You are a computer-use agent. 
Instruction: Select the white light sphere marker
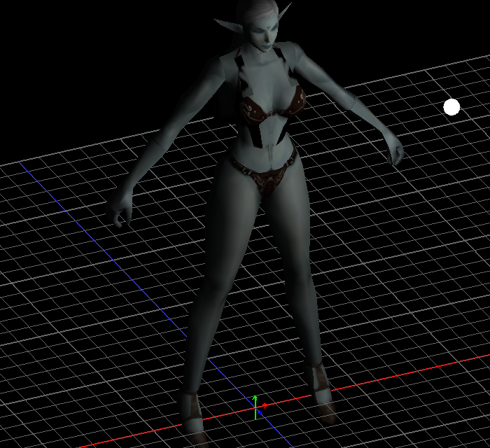451,107
